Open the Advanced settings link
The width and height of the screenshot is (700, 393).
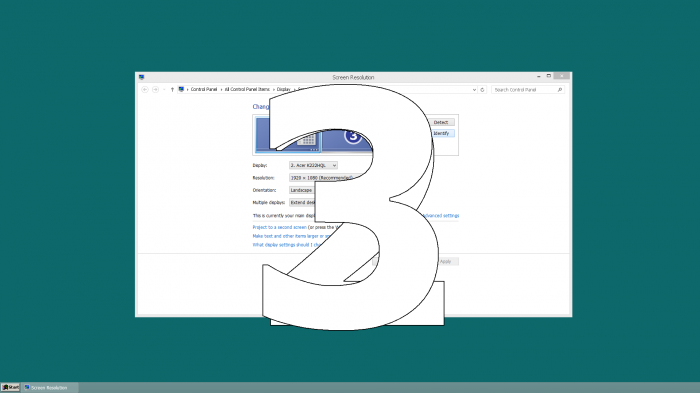point(441,216)
